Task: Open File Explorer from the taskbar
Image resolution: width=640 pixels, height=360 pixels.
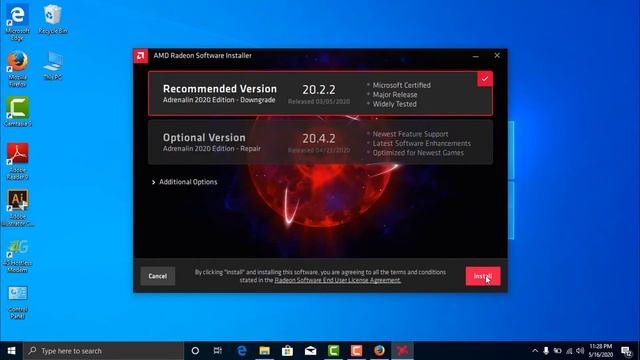Action: point(264,351)
